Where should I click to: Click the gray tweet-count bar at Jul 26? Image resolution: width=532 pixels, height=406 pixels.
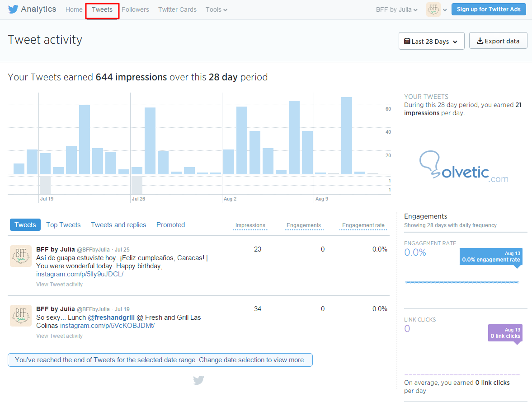(137, 185)
